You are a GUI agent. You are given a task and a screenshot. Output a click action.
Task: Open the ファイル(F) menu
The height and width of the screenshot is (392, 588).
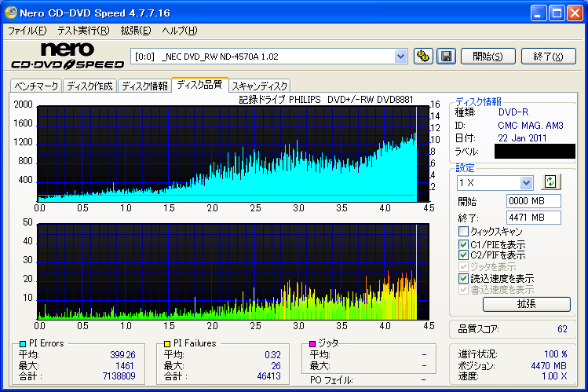point(27,31)
